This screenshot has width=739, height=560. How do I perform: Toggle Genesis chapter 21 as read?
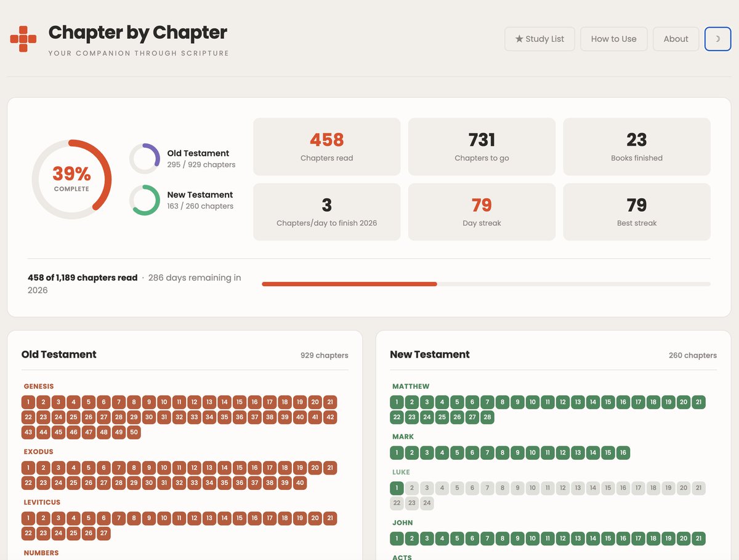330,402
